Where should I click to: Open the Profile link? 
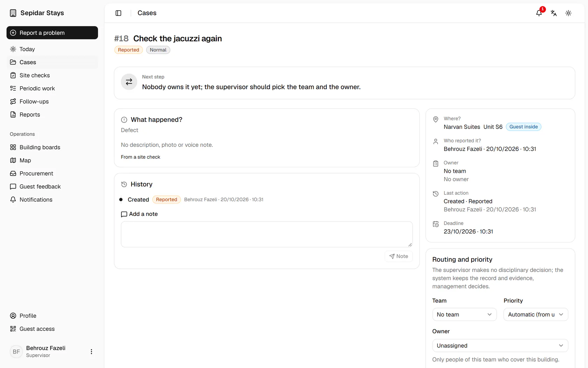tap(52, 316)
